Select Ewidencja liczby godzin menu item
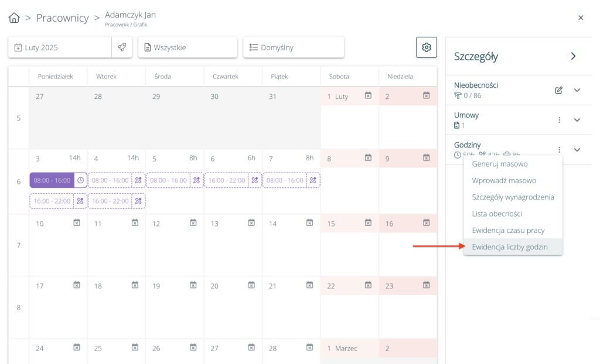600x364 pixels. tap(510, 247)
